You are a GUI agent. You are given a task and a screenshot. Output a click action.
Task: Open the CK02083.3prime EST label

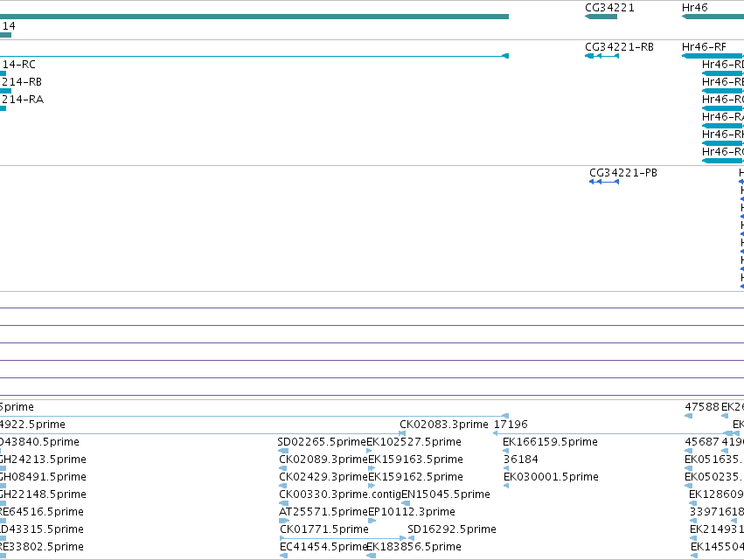[x=443, y=425]
